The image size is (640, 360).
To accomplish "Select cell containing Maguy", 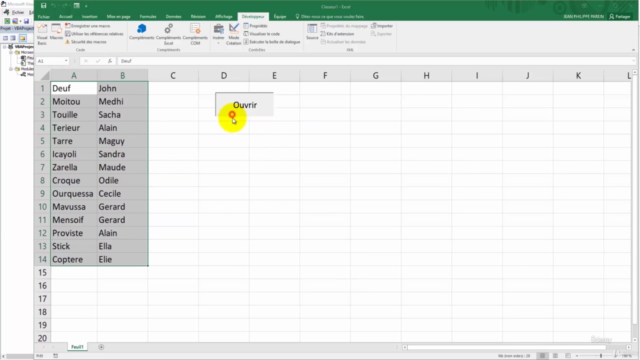I will (122, 141).
